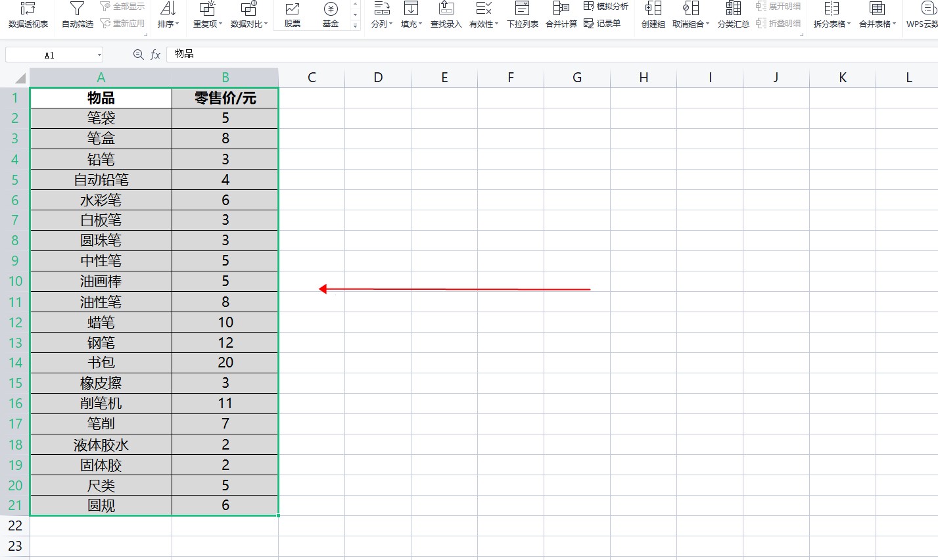Select the column C header
Screen dimensions: 938x560
click(x=312, y=78)
